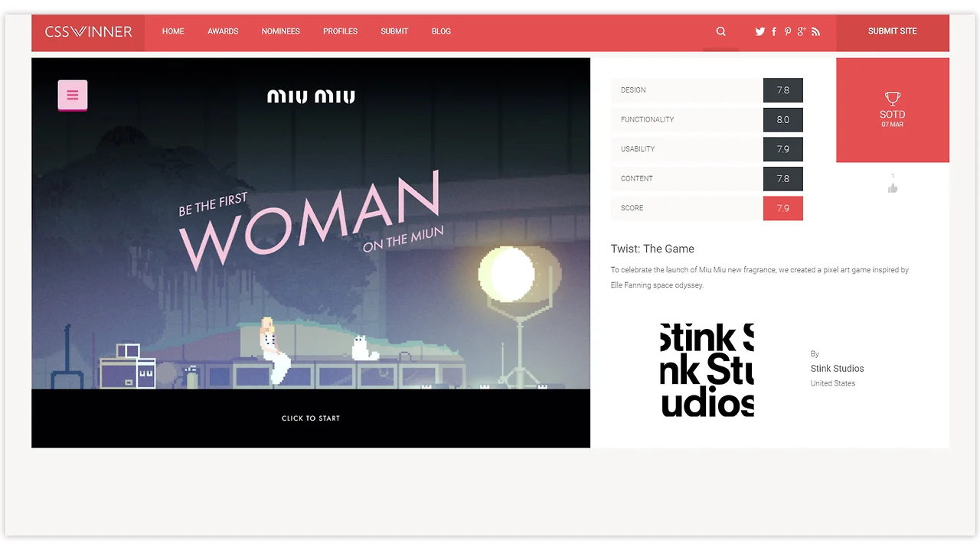Click the USABILITY label
980x550 pixels.
point(638,149)
